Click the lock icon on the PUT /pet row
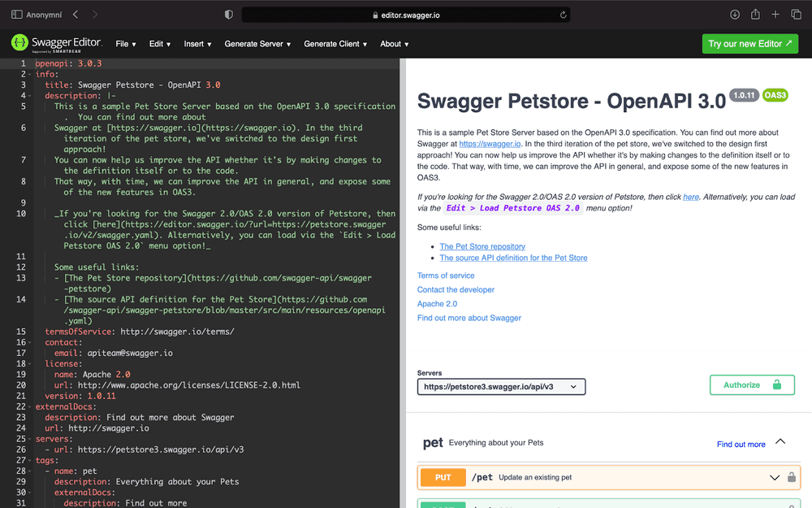This screenshot has height=508, width=812. 791,477
